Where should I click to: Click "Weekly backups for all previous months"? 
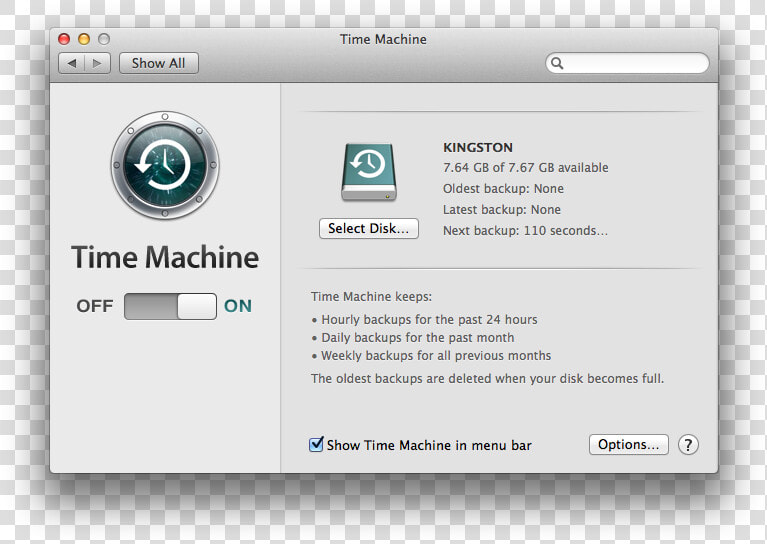tap(436, 356)
